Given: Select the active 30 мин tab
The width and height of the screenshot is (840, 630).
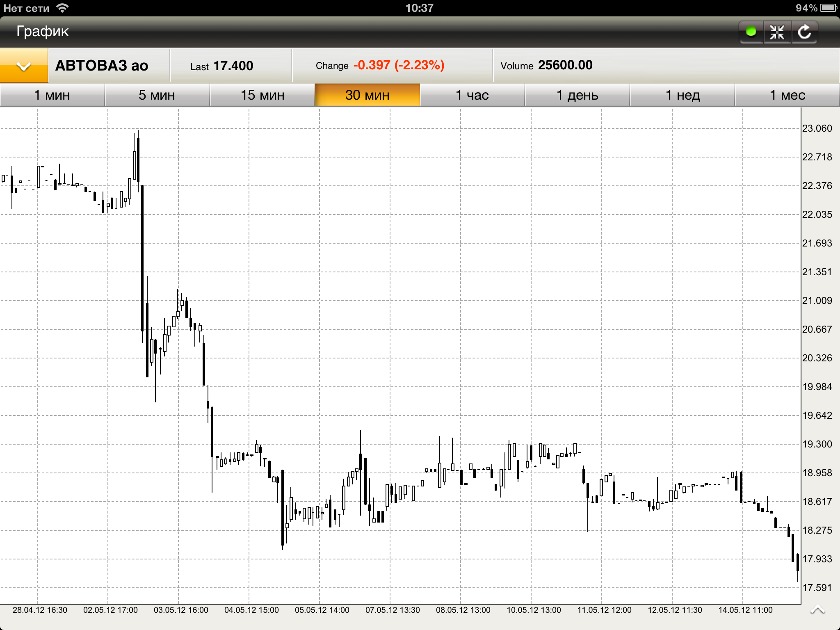Looking at the screenshot, I should 367,95.
